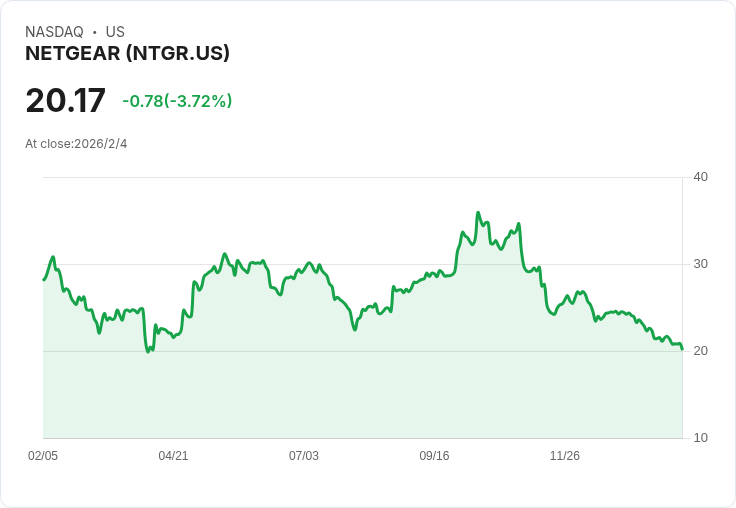Click the NETGEAR (NTGR.US) stock title
Viewport: 736px width, 508px height.
[x=127, y=54]
